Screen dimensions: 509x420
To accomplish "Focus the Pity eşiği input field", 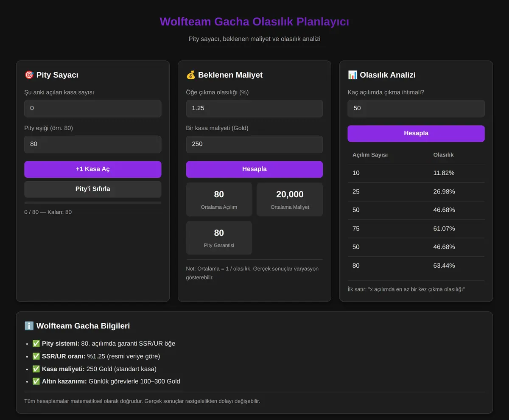I will [x=93, y=144].
